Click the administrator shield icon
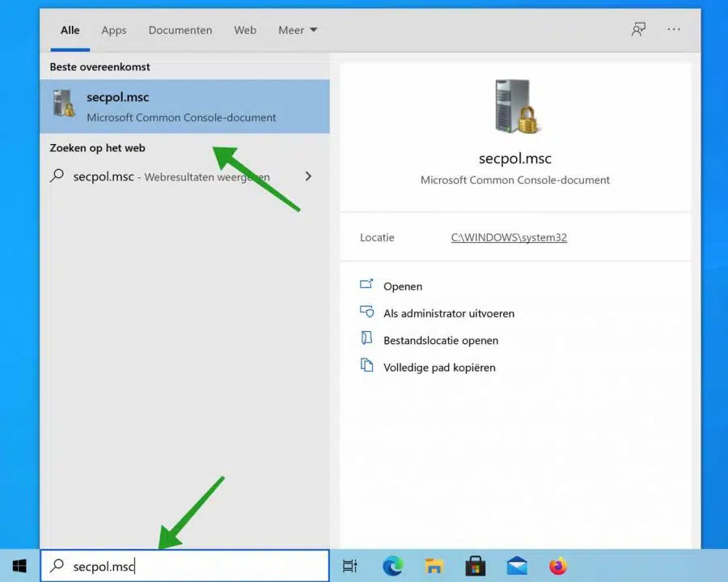The height and width of the screenshot is (582, 728). (x=366, y=312)
